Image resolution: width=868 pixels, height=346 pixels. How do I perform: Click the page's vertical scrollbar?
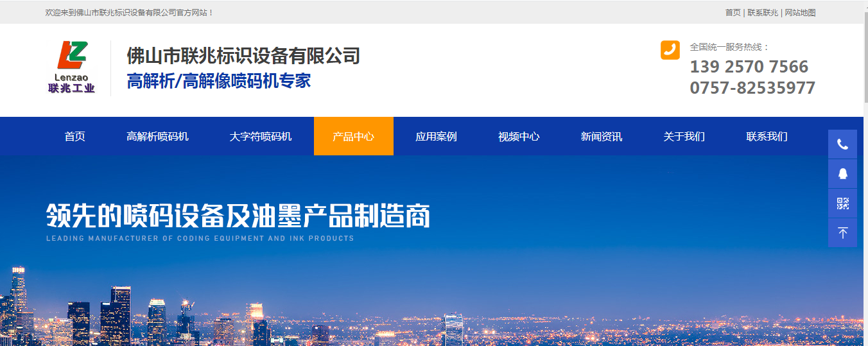865,58
